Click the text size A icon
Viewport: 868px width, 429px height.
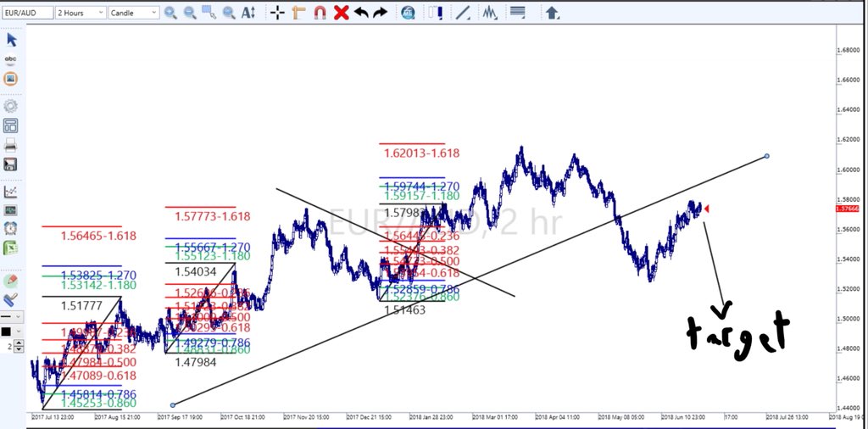pyautogui.click(x=248, y=13)
